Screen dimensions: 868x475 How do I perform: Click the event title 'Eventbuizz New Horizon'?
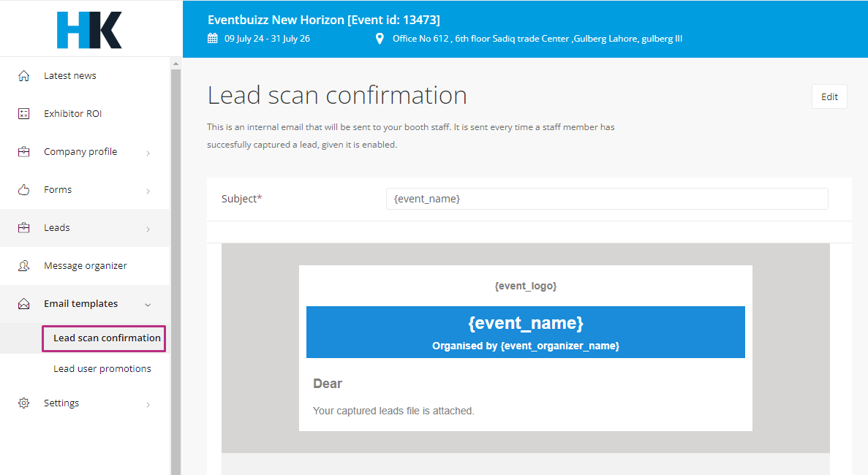(324, 20)
